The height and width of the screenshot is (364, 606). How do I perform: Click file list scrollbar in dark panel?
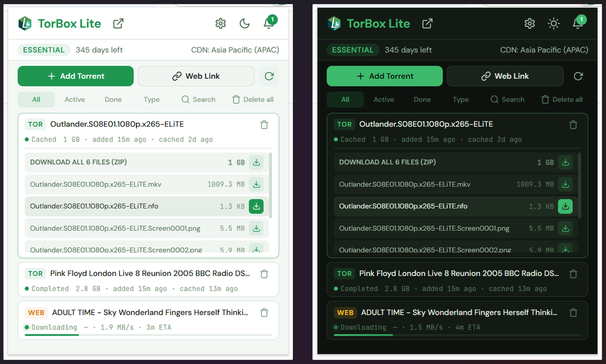[579, 185]
